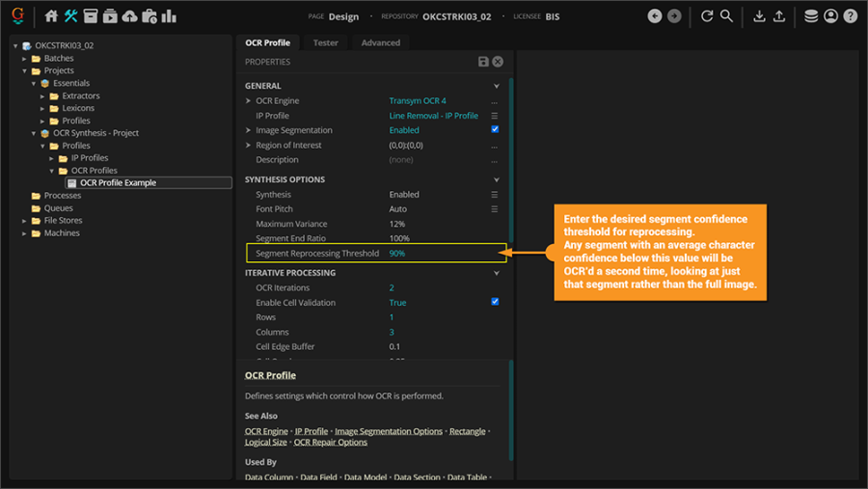Viewport: 868px width, 489px height.
Task: Switch to the Tester tab
Action: (x=325, y=42)
